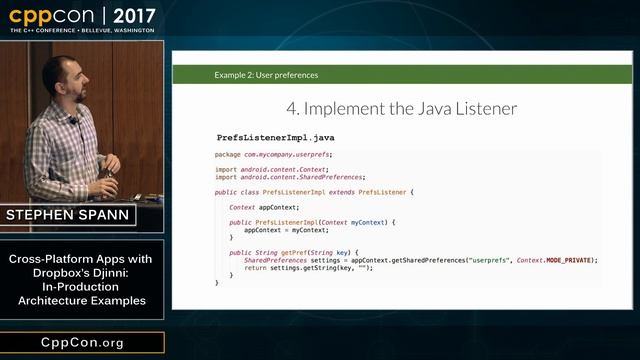
Task: Click the 'Context appContext;' declaration
Action: 264,207
